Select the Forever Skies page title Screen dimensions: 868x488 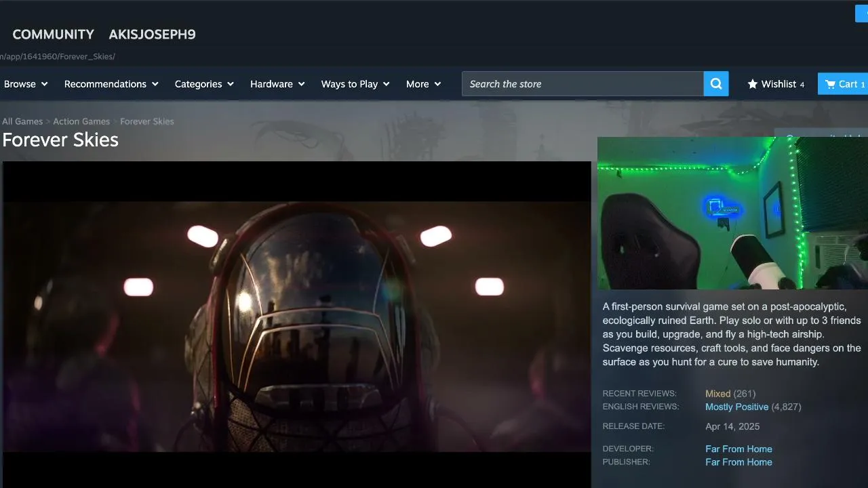[60, 140]
